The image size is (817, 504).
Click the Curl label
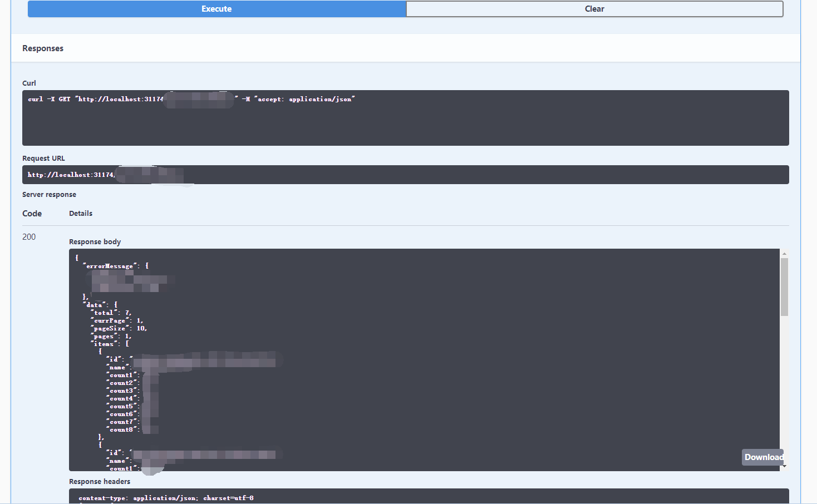point(29,83)
